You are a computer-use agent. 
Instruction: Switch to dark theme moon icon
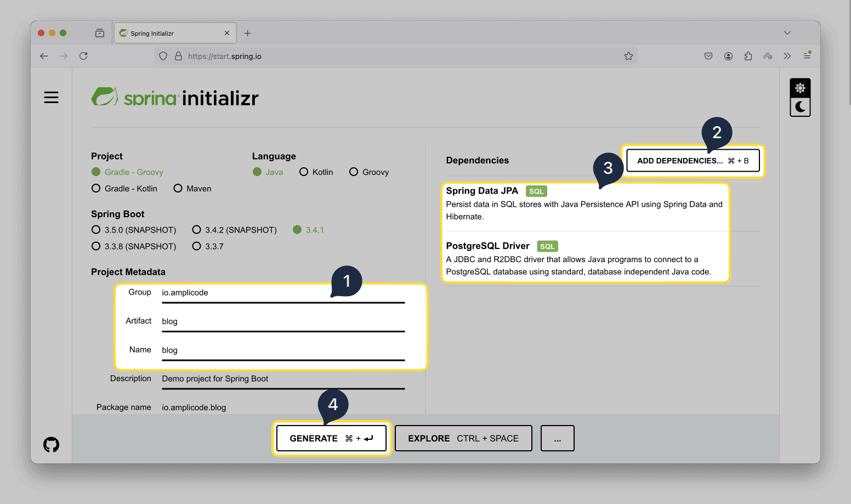[x=800, y=106]
